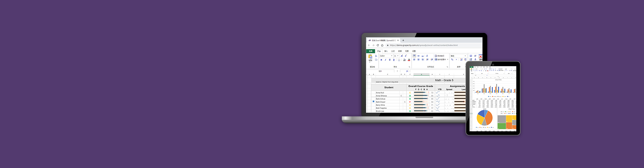Screen dimensions: 644x168
Task: Click the Merge and Center button
Action: coord(440,59)
